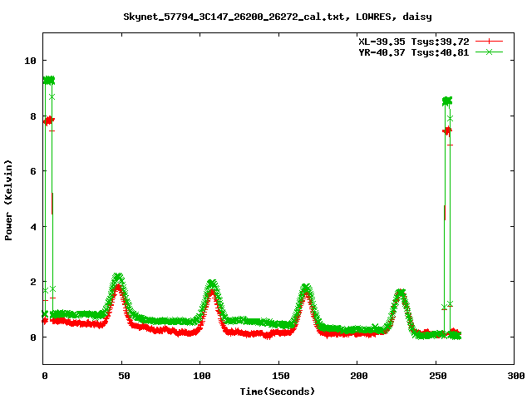The image size is (532, 399).
Task: Click the x-axis tick label 250
Action: click(x=437, y=376)
